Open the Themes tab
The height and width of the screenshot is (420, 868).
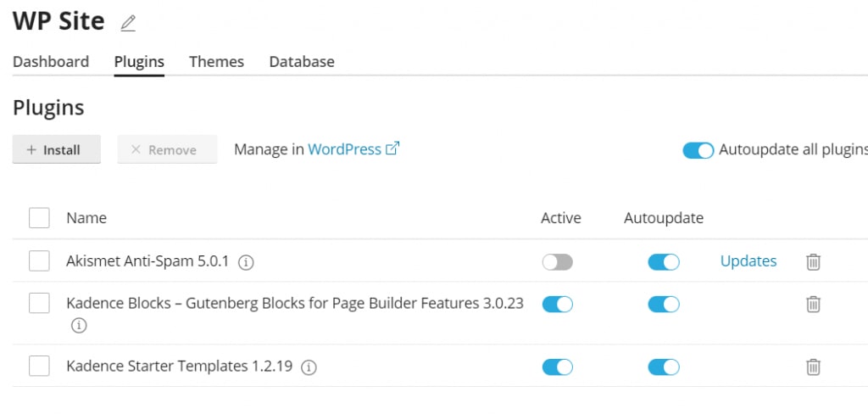coord(216,62)
